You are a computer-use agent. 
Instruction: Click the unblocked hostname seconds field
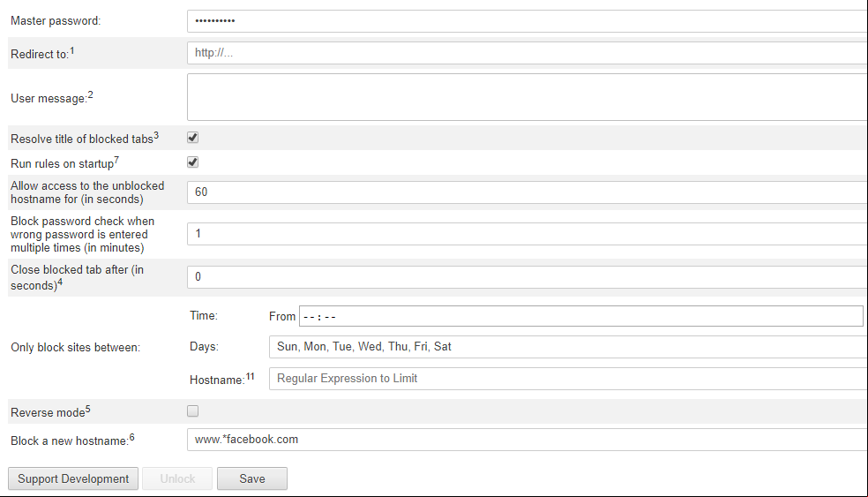coord(527,192)
